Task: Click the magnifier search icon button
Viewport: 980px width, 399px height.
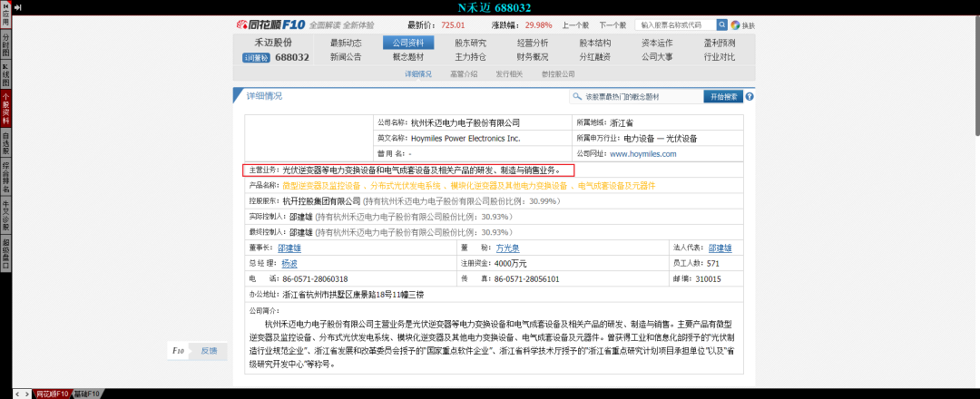Action: [x=722, y=25]
